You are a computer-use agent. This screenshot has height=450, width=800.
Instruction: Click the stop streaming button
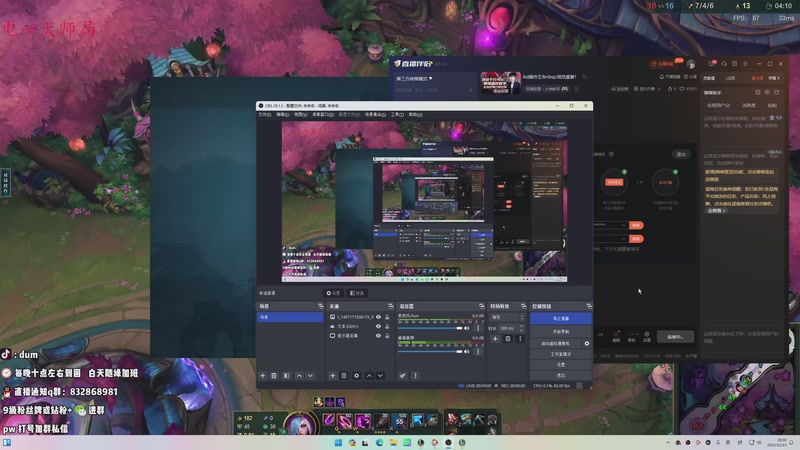(x=561, y=318)
